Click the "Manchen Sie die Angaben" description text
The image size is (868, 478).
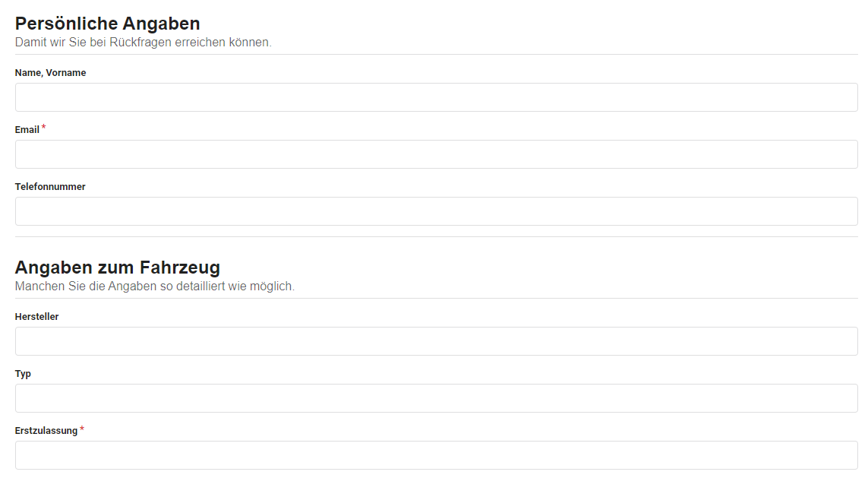tap(154, 286)
